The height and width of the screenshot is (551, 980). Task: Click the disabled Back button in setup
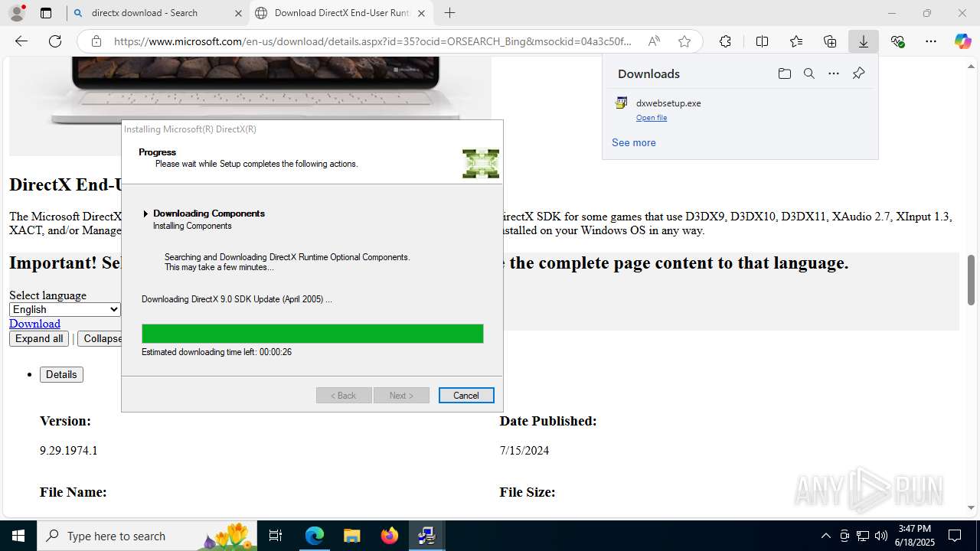(344, 396)
